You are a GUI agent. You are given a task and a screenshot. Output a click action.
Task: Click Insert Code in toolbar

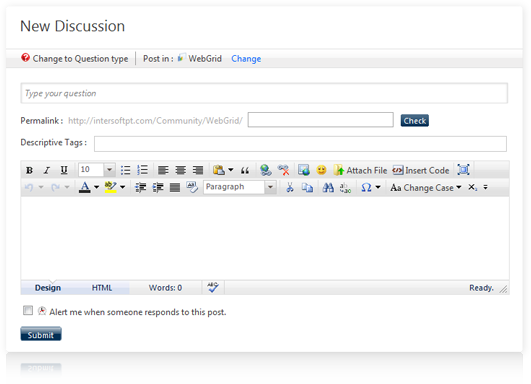point(421,170)
